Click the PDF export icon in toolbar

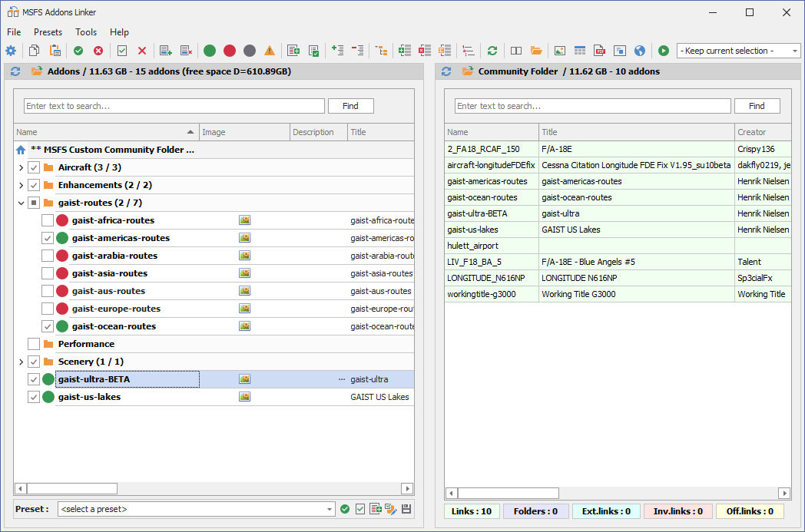tap(600, 51)
